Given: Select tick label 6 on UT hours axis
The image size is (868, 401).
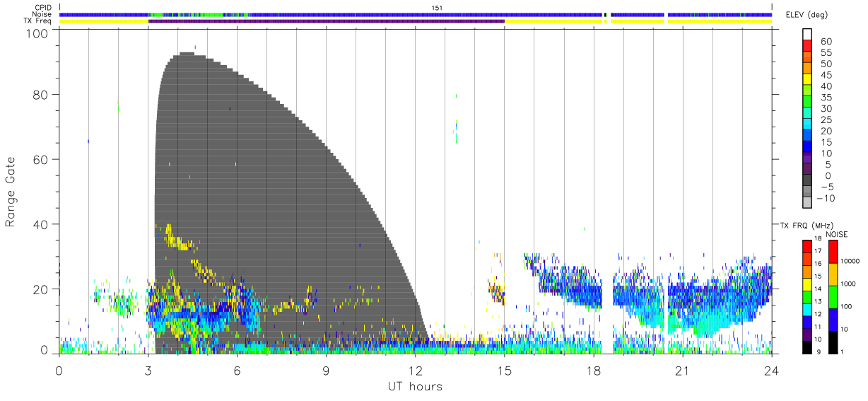Looking at the screenshot, I should (237, 370).
